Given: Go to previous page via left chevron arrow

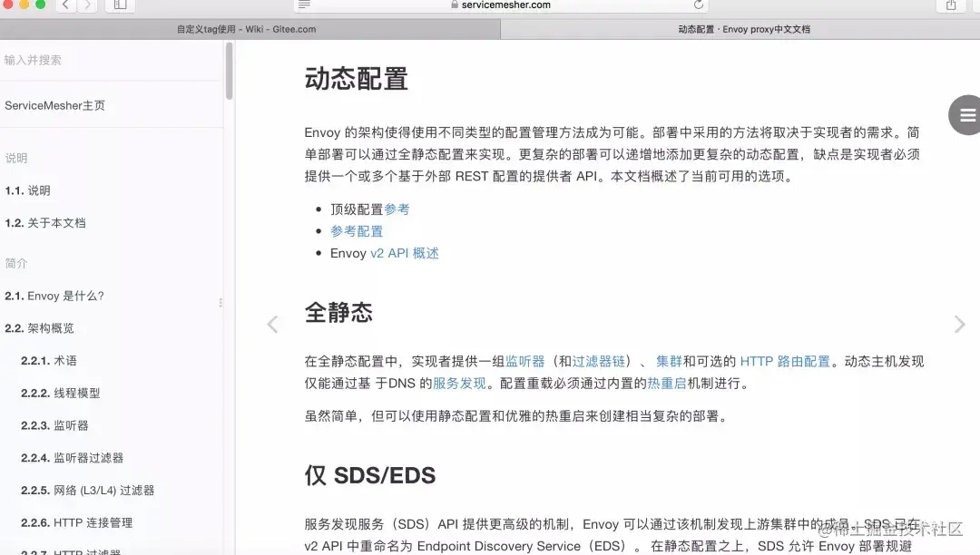Looking at the screenshot, I should pyautogui.click(x=272, y=323).
